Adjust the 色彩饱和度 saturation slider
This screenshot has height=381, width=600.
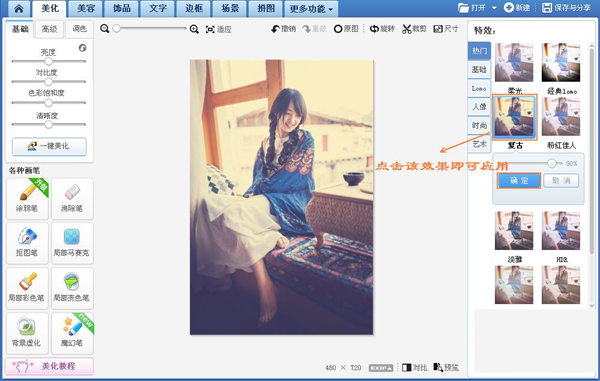click(x=48, y=103)
